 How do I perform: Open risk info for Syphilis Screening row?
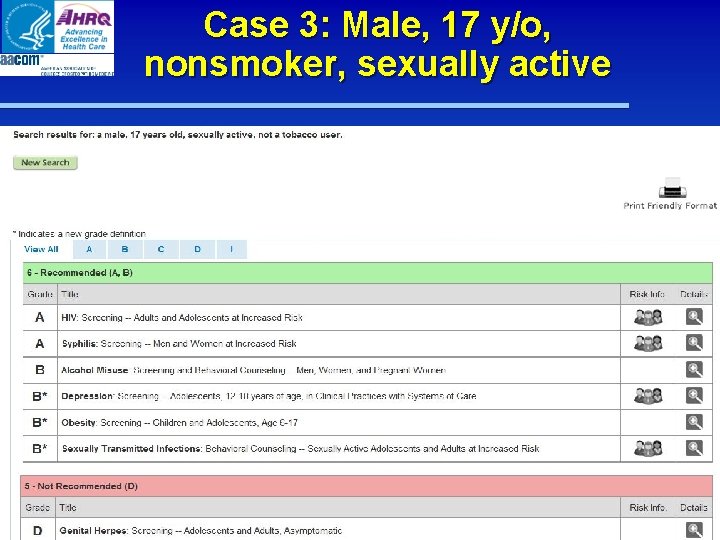point(648,343)
